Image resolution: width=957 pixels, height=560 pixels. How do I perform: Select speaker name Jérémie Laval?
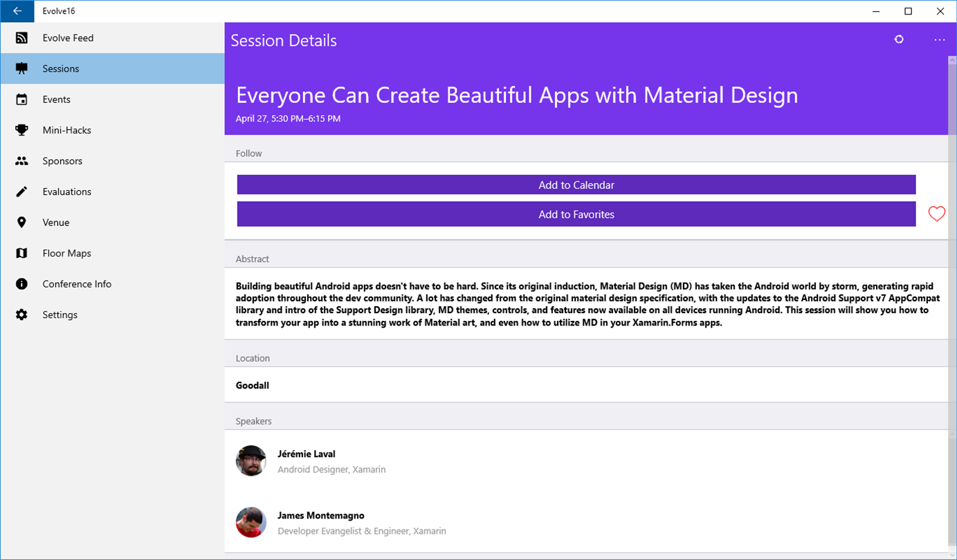click(x=307, y=454)
